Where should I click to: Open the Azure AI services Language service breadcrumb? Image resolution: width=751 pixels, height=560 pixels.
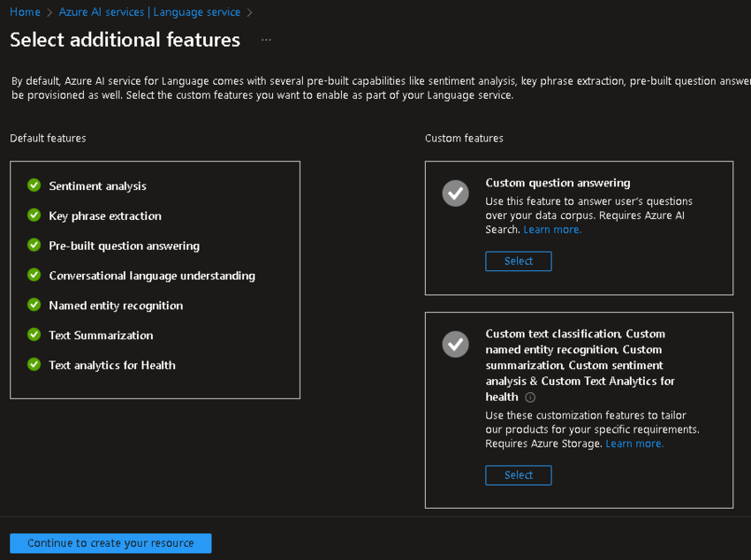pyautogui.click(x=149, y=11)
